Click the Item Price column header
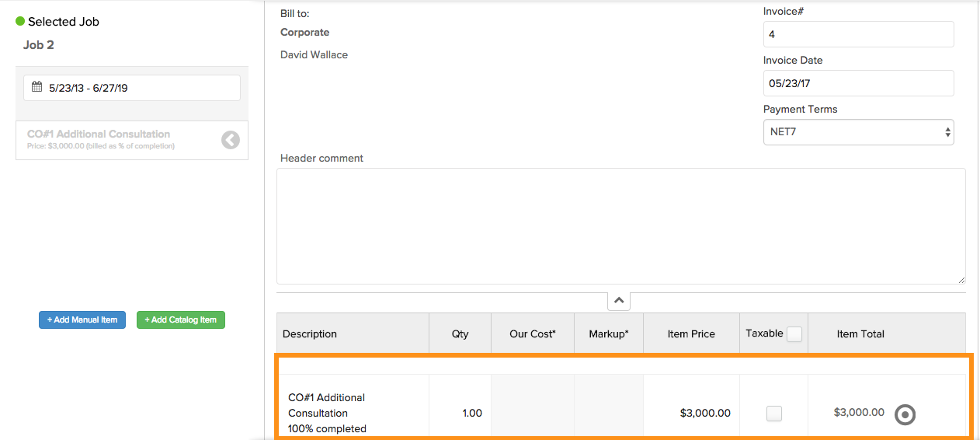Screen dimensions: 980x440 pos(691,333)
